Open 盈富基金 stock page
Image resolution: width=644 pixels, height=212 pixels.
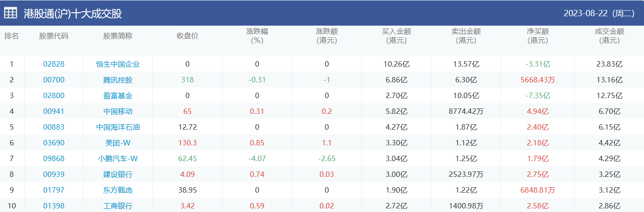118,95
